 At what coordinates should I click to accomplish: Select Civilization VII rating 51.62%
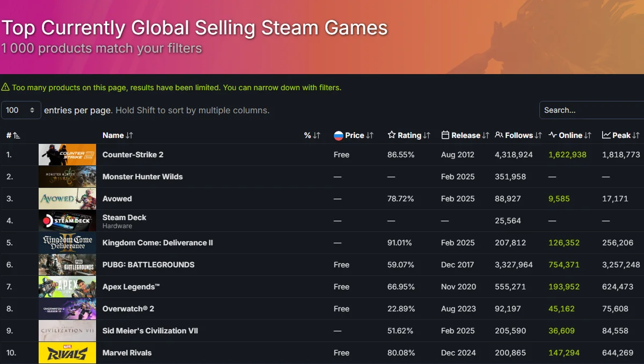point(400,331)
